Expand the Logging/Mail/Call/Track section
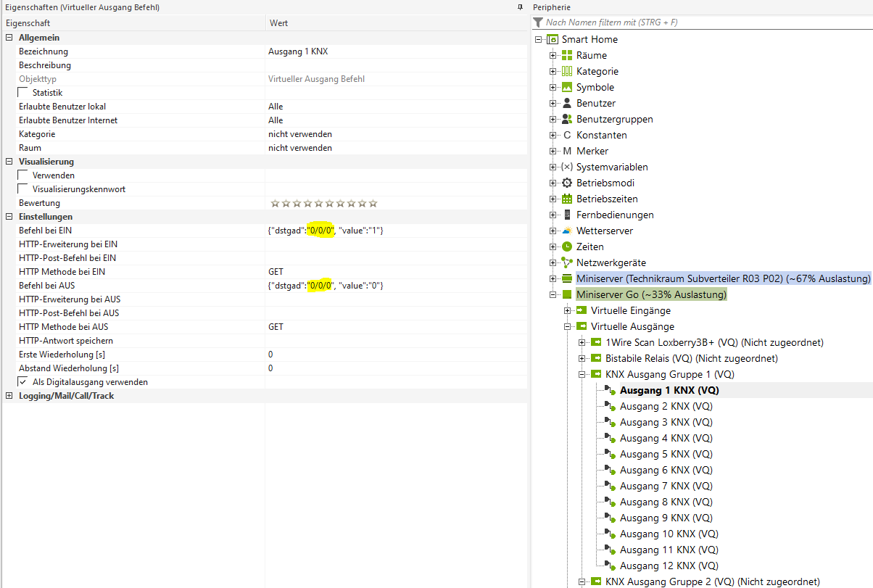This screenshot has width=873, height=588. pos(9,396)
